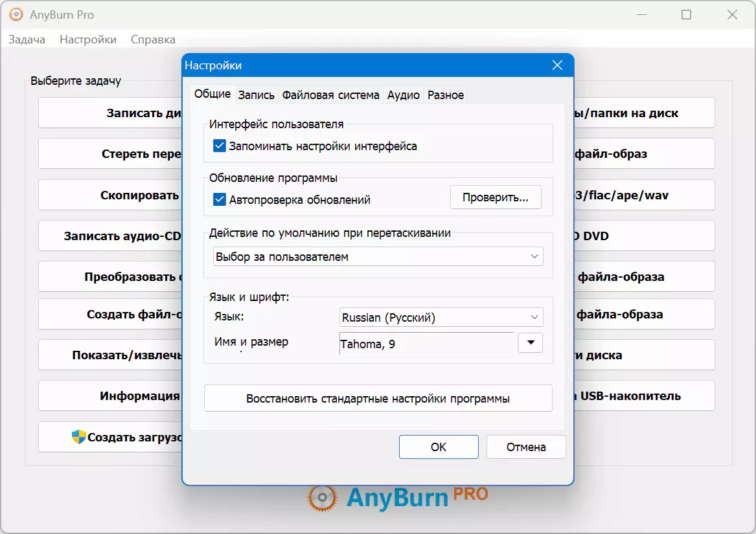Open the Настройки menu in menu bar
The image size is (756, 534).
[88, 39]
